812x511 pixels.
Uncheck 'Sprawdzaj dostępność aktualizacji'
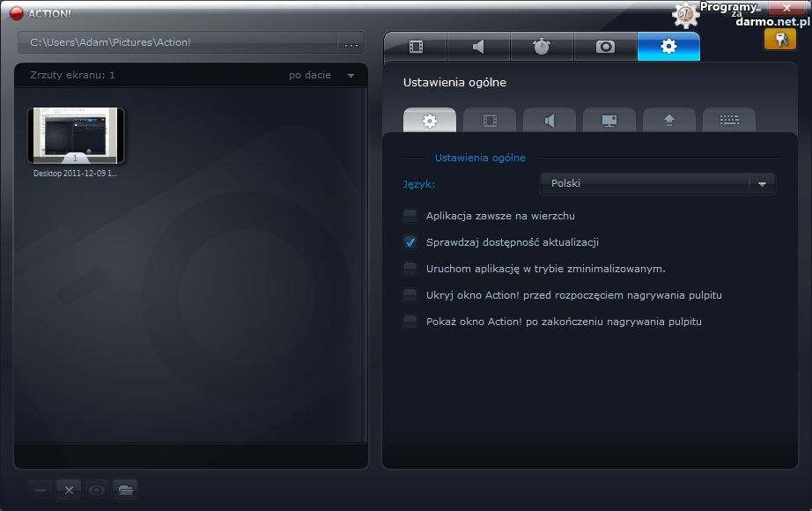click(410, 242)
